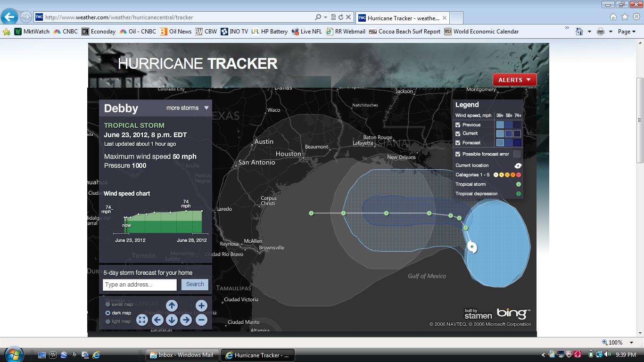Click the browser Forward arrow button
644x362 pixels.
click(26, 17)
